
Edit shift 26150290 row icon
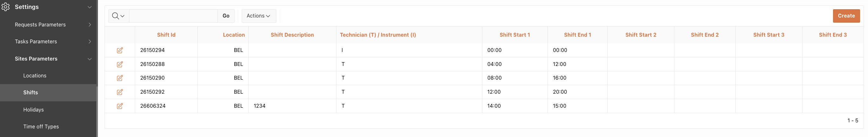click(120, 78)
